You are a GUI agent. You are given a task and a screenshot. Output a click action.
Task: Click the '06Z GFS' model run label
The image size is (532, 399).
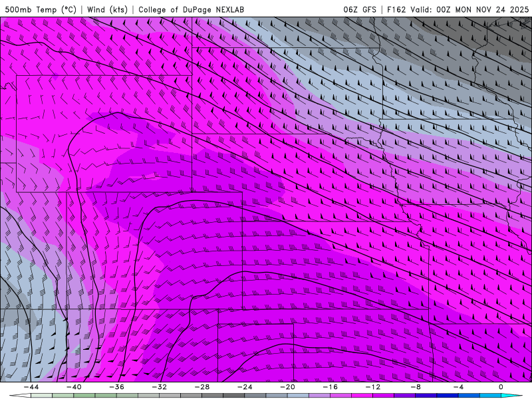360,10
